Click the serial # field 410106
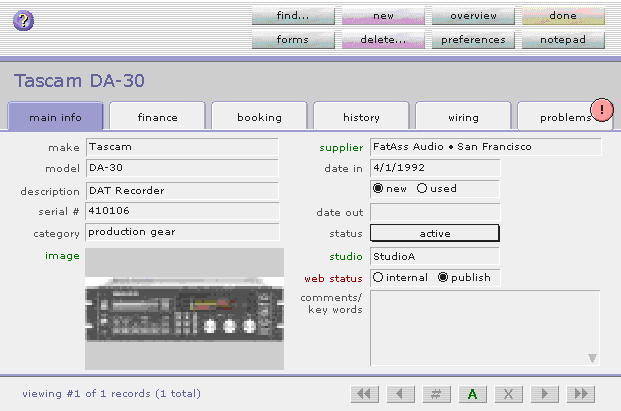 [182, 211]
